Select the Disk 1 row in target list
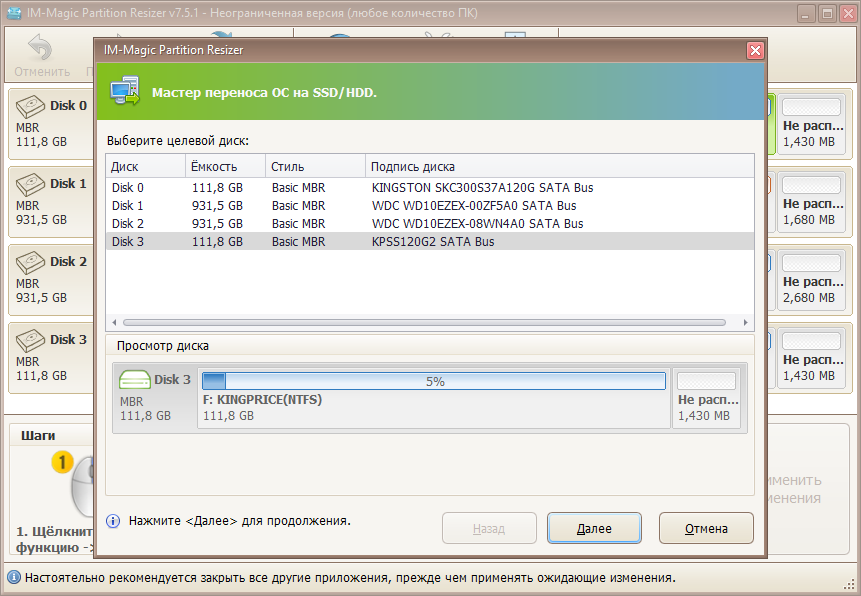 pos(430,206)
